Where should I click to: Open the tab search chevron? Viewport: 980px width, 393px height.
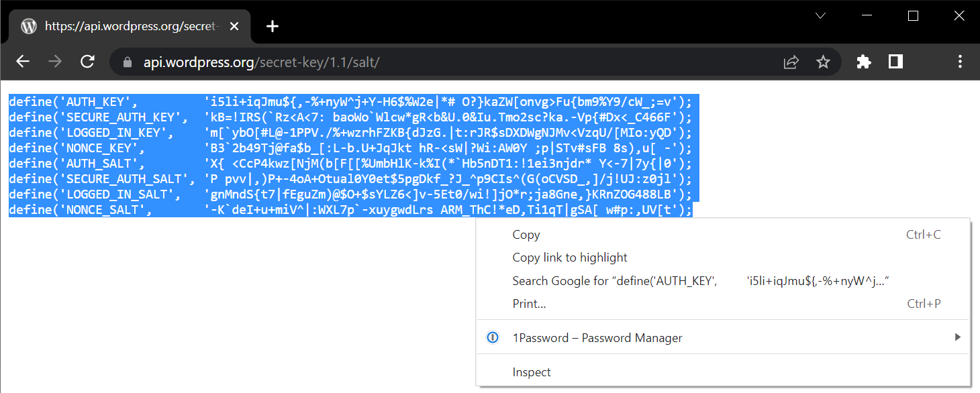(820, 15)
